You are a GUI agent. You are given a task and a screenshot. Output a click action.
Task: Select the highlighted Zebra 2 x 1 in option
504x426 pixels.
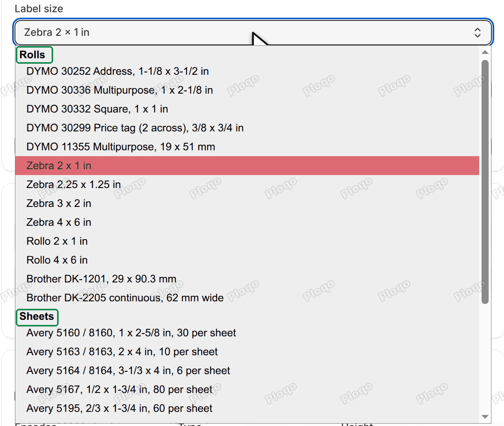pyautogui.click(x=247, y=166)
